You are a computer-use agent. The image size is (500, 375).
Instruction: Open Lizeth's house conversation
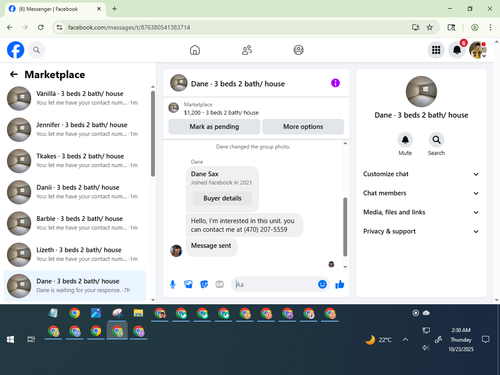[x=75, y=254]
